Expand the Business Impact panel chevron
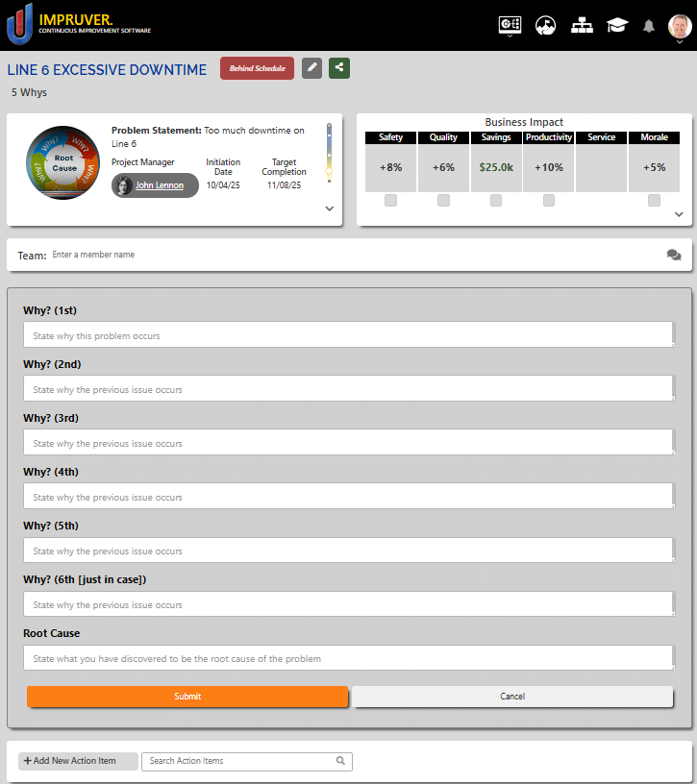 pyautogui.click(x=679, y=214)
